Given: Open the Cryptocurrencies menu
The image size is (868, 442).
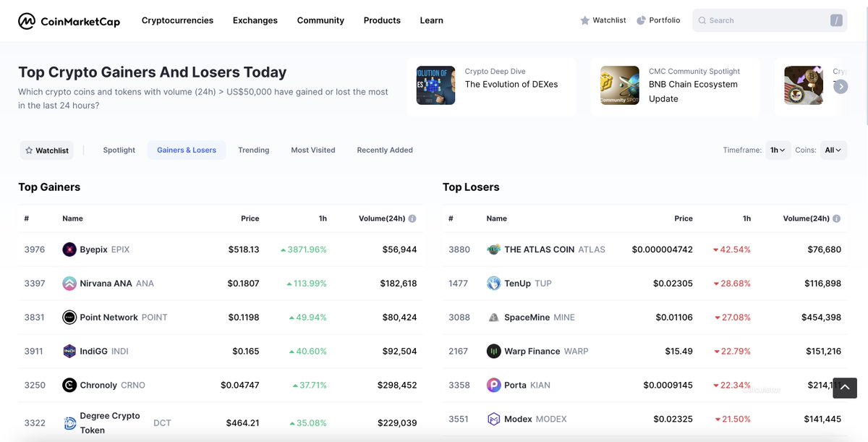Looking at the screenshot, I should click(x=177, y=20).
